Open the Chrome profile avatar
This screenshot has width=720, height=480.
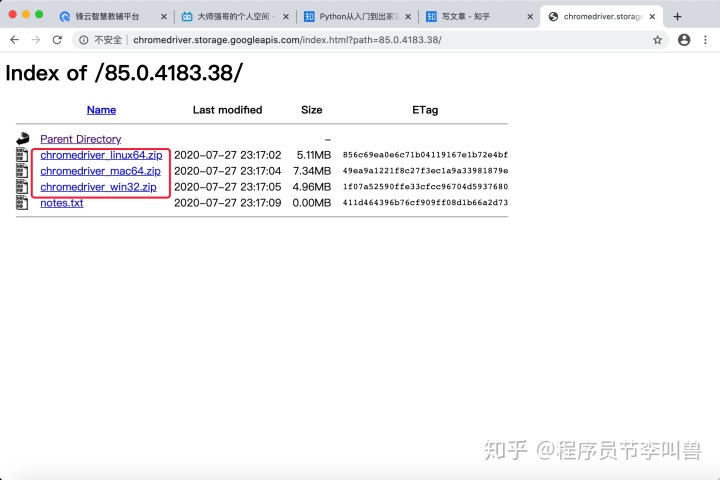(684, 40)
